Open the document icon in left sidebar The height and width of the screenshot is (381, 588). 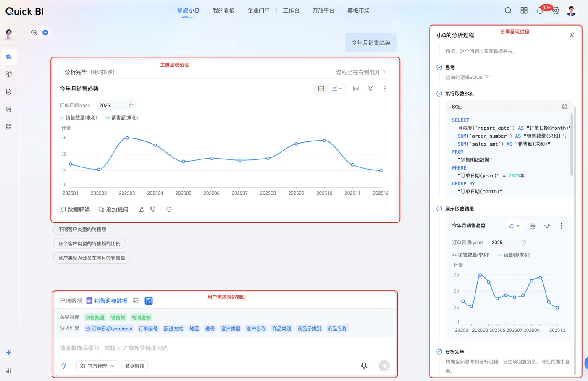pos(9,92)
